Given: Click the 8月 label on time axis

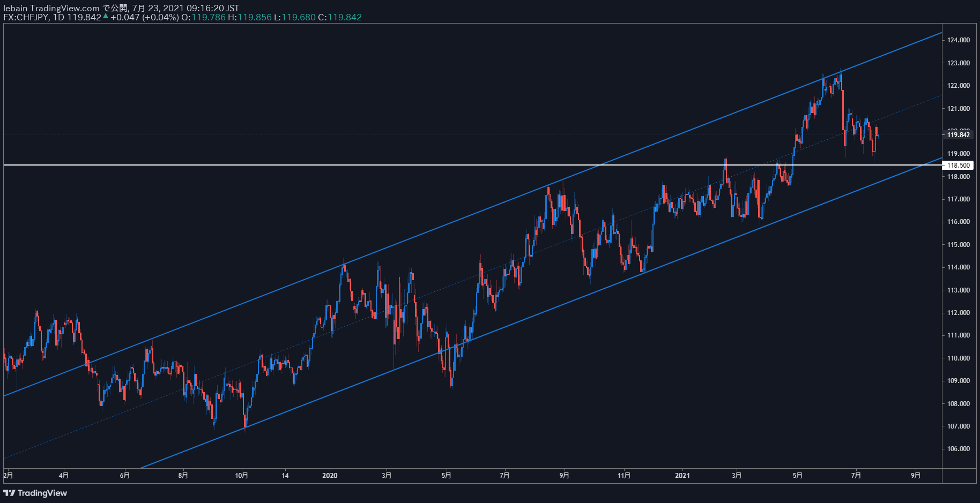Looking at the screenshot, I should (183, 476).
